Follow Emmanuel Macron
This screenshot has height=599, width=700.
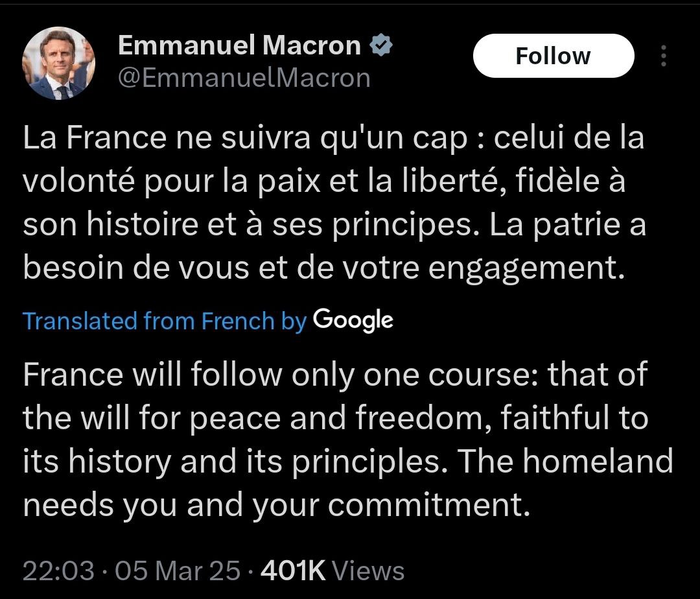(x=553, y=56)
